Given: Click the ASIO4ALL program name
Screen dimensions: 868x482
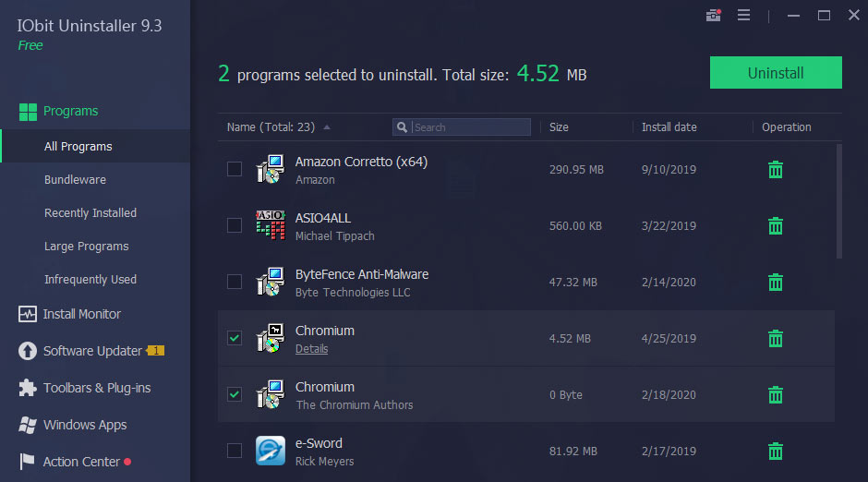Looking at the screenshot, I should click(x=323, y=218).
